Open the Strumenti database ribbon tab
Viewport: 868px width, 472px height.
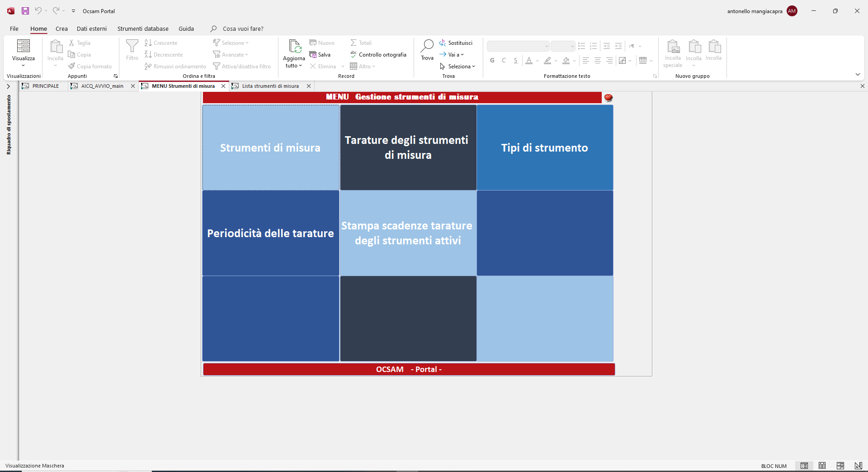(x=143, y=29)
